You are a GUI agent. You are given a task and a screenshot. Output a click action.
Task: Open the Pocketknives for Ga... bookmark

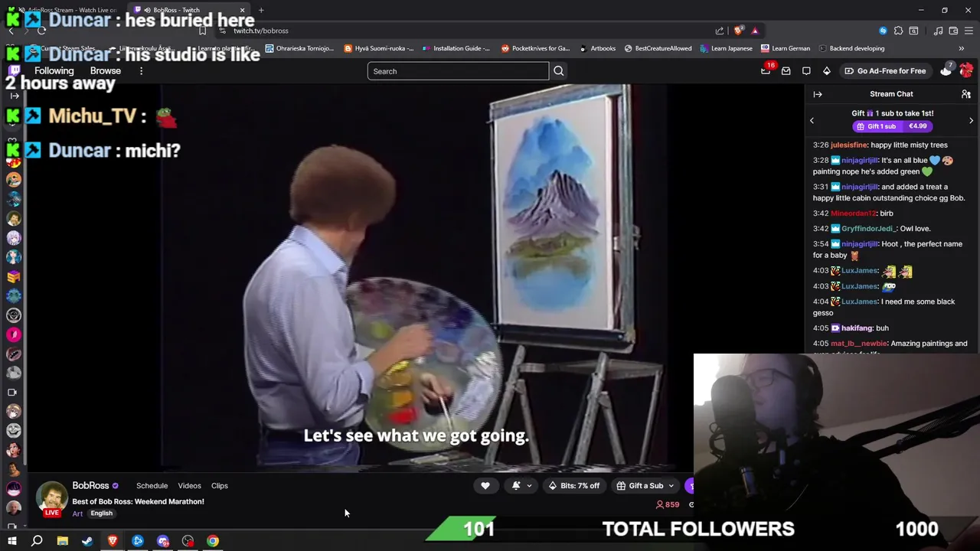coord(535,48)
